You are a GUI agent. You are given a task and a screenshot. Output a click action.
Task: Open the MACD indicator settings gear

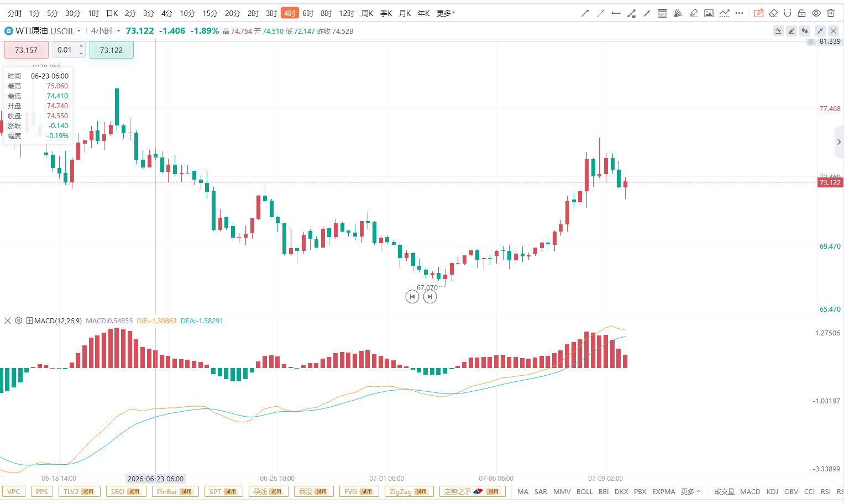pyautogui.click(x=18, y=321)
